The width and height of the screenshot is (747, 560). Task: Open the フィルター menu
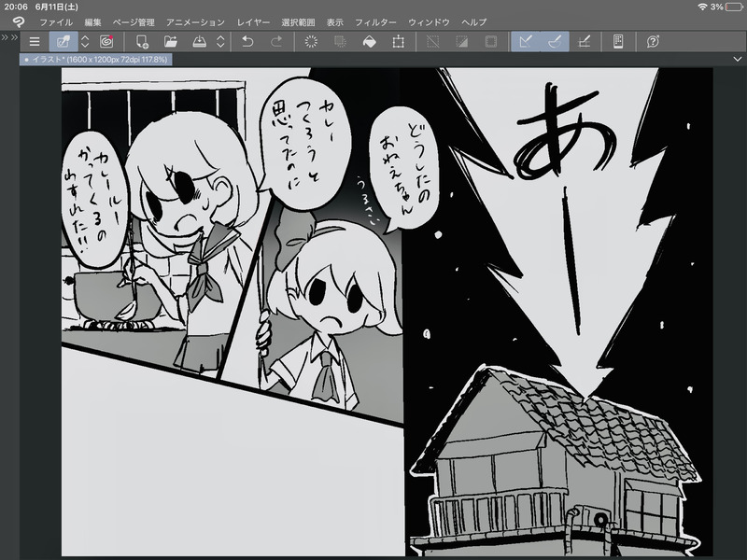[x=375, y=21]
